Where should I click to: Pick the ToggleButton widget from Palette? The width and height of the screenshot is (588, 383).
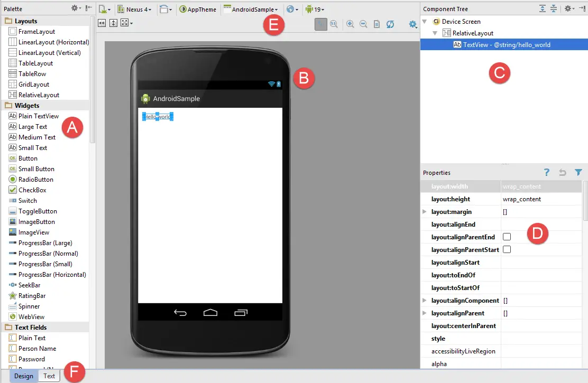tap(38, 211)
